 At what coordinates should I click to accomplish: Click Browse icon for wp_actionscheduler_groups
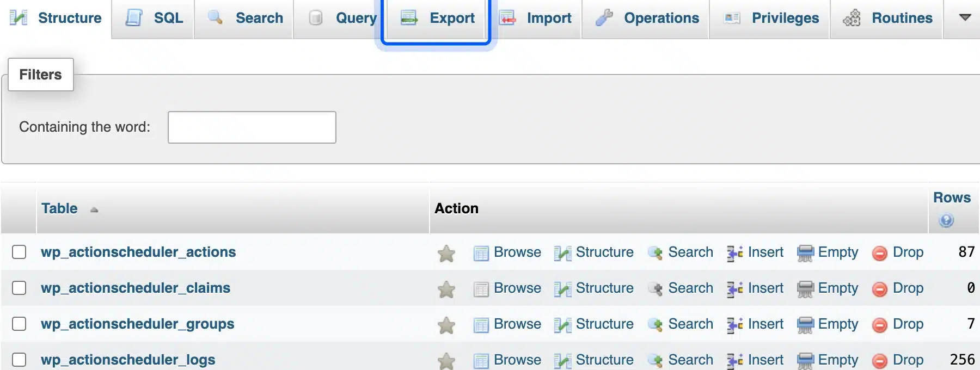481,325
